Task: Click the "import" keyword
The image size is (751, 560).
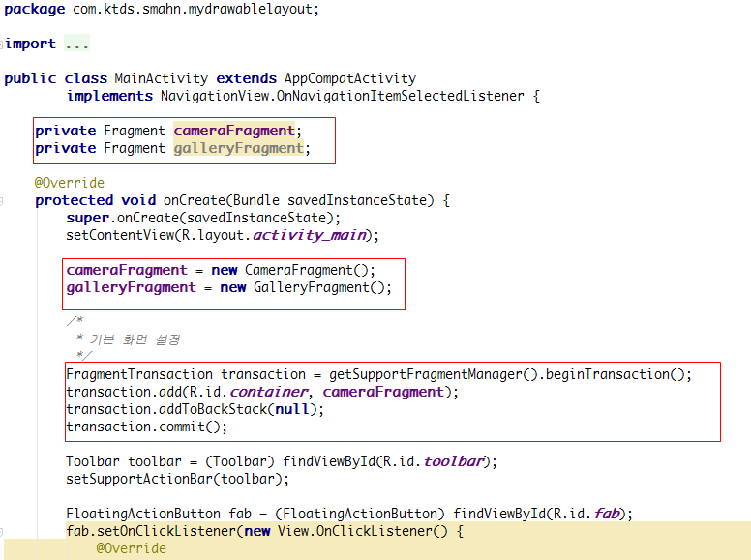Action: [x=31, y=44]
